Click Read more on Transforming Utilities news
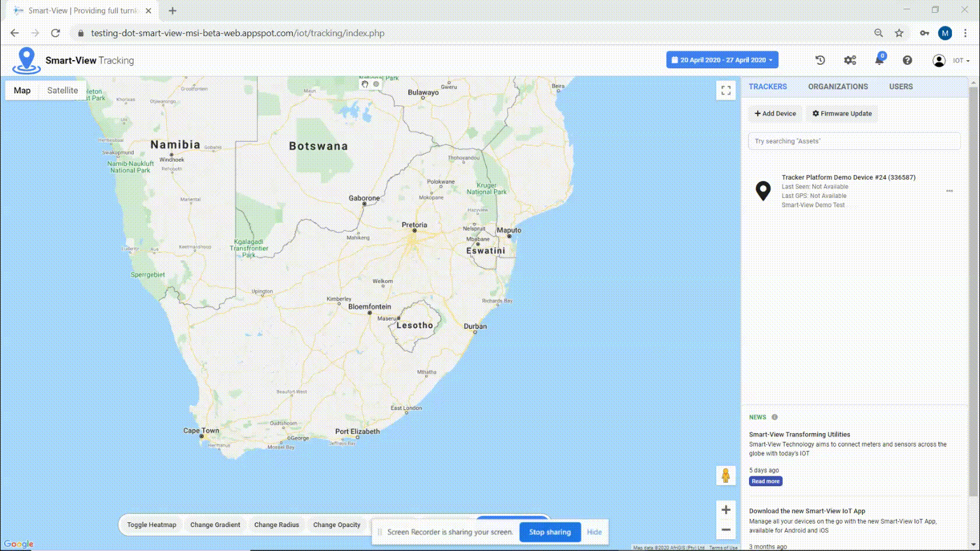The height and width of the screenshot is (551, 980). [x=765, y=482]
